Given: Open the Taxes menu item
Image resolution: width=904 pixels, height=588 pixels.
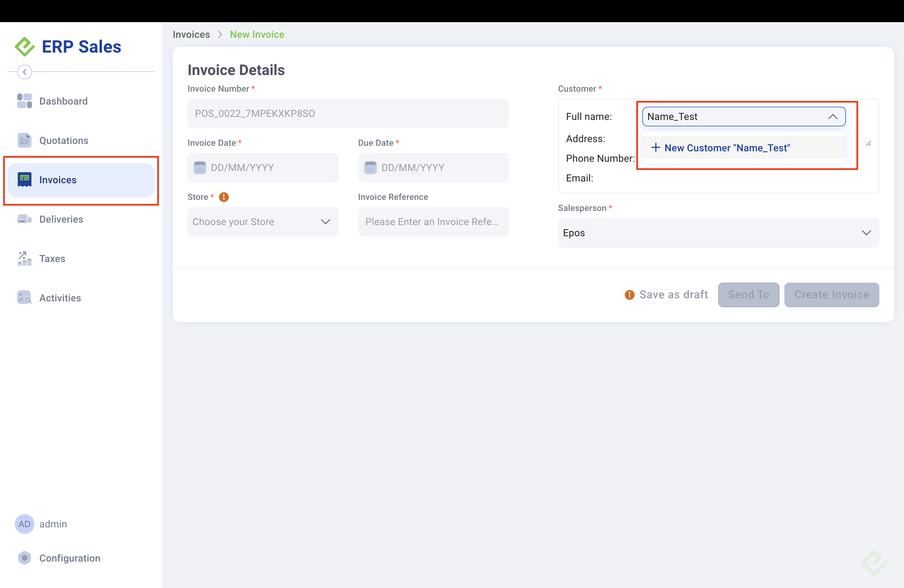Looking at the screenshot, I should [x=81, y=259].
